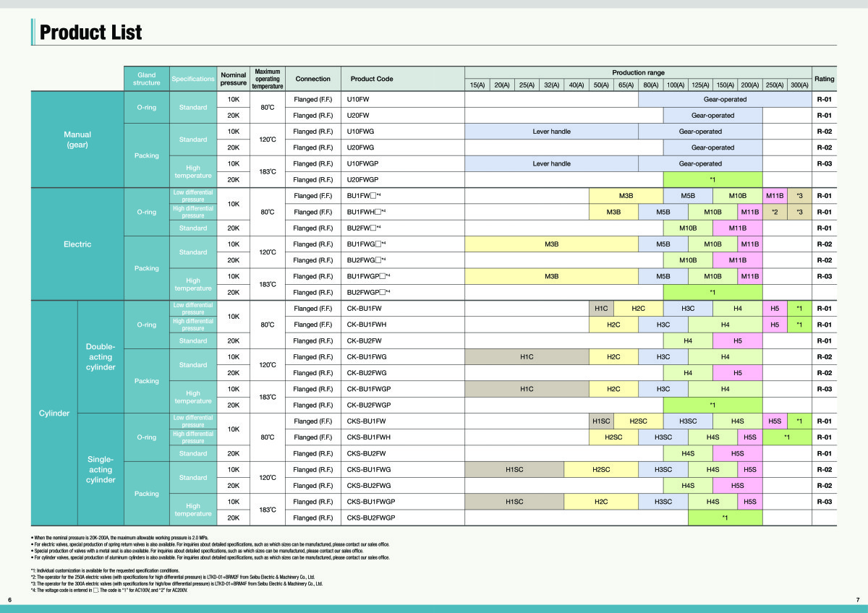Screen dimensions: 868x613
Task: Click product code U20FWGP
Action: click(362, 179)
